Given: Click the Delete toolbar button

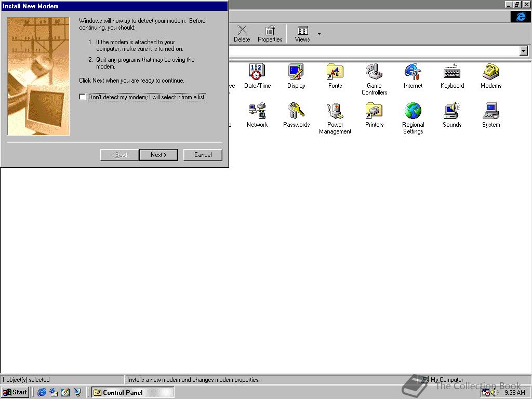Looking at the screenshot, I should 242,34.
